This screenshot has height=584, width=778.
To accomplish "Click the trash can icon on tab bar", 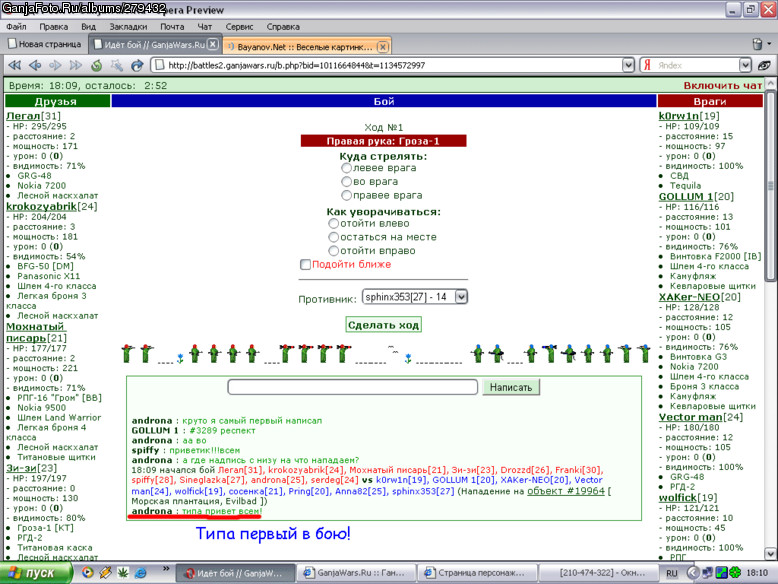I will click(757, 44).
